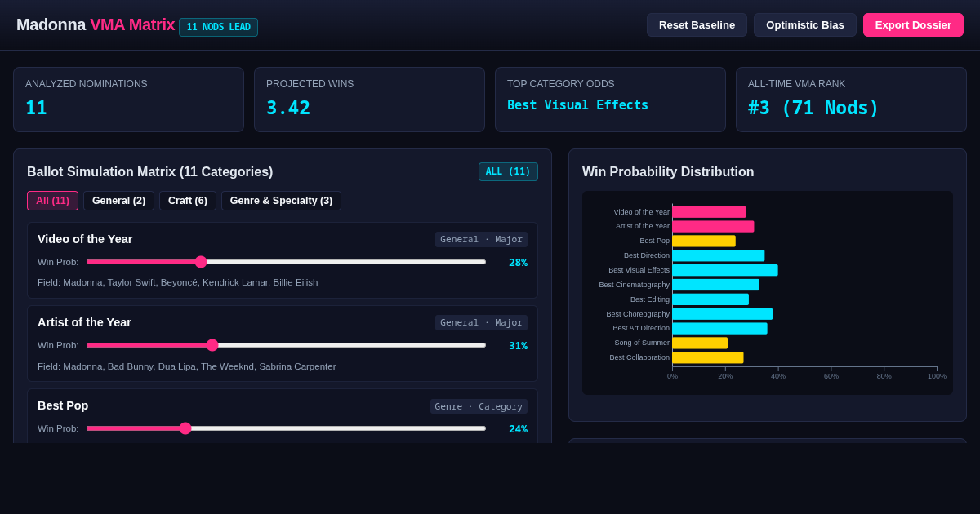Adjust Video of the Year win slider
Screen dimensions: 980x514
[286, 262]
